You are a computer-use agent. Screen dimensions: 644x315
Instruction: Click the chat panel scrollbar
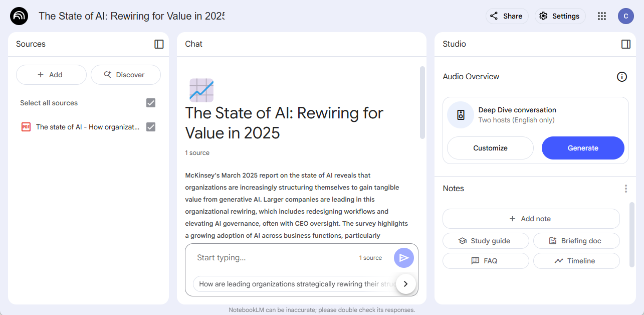(x=422, y=102)
